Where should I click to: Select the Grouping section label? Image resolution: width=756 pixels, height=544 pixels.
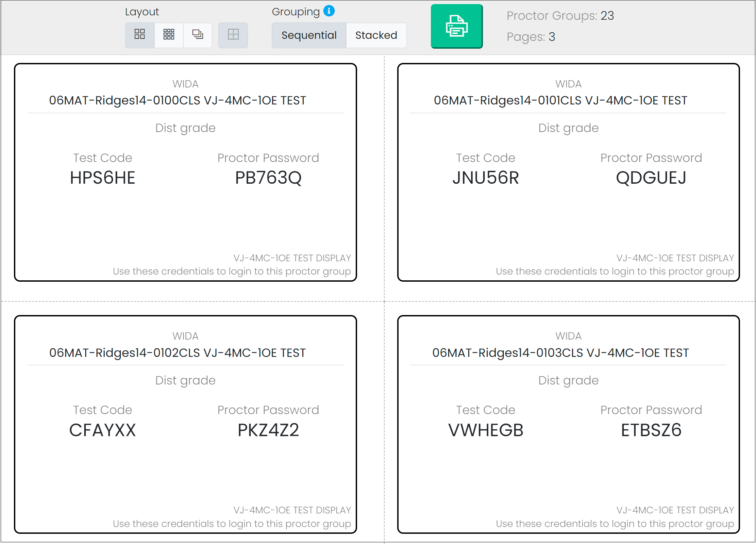click(296, 11)
